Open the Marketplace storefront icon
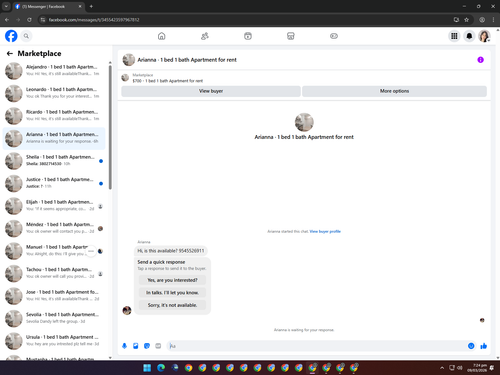This screenshot has width=500, height=375. pos(291,36)
